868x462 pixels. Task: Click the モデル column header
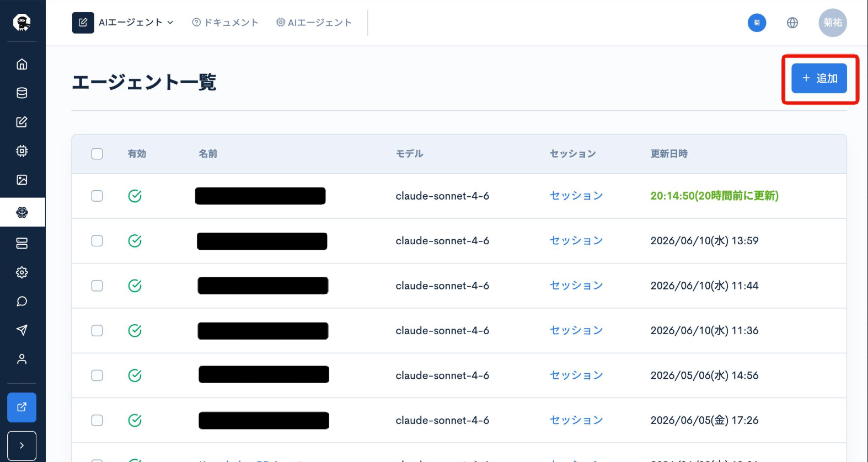point(410,154)
